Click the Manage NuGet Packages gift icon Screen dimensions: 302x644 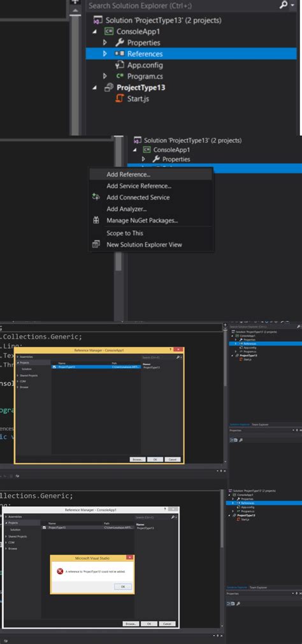[x=96, y=221]
